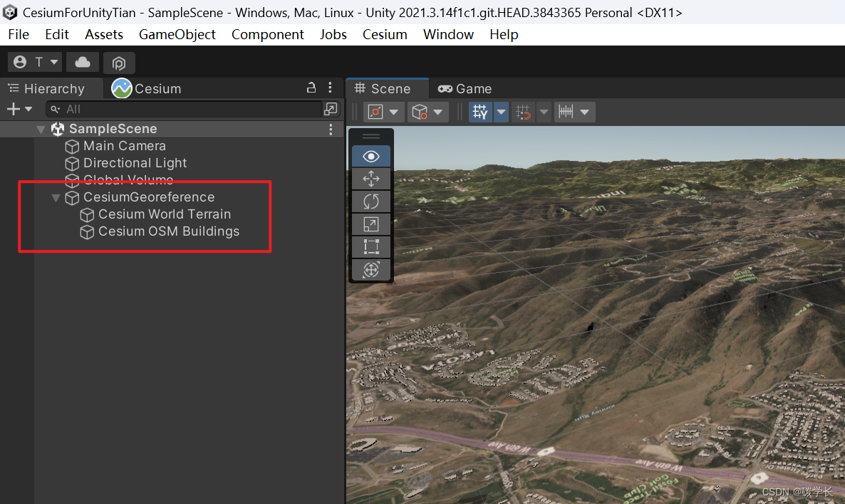Toggle tool handle position pivot button
This screenshot has height=504, width=845.
click(375, 112)
